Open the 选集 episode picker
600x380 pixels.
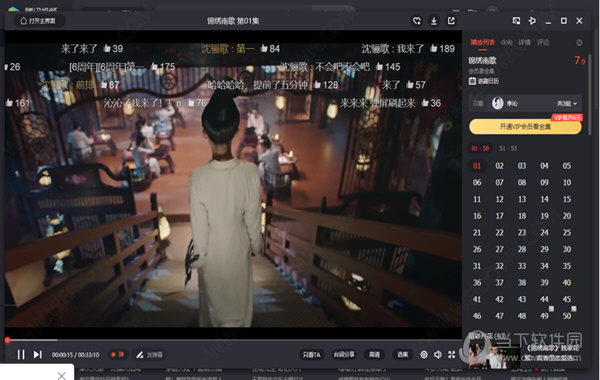(402, 355)
